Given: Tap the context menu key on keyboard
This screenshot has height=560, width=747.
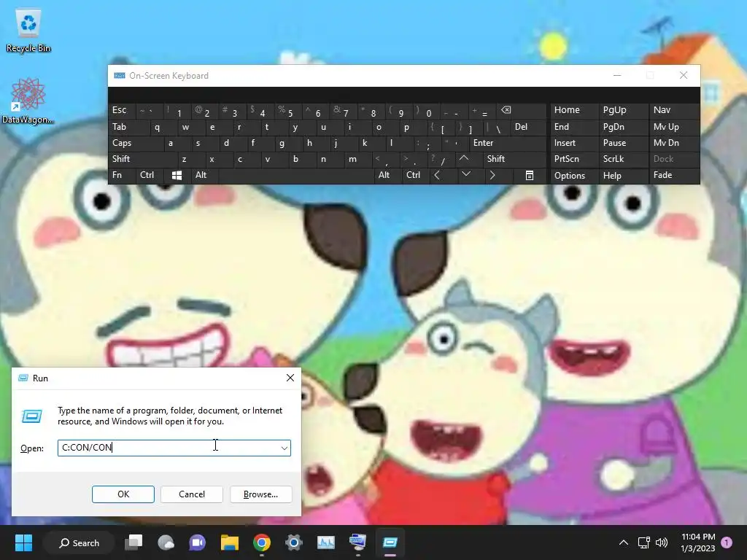Looking at the screenshot, I should pyautogui.click(x=530, y=175).
